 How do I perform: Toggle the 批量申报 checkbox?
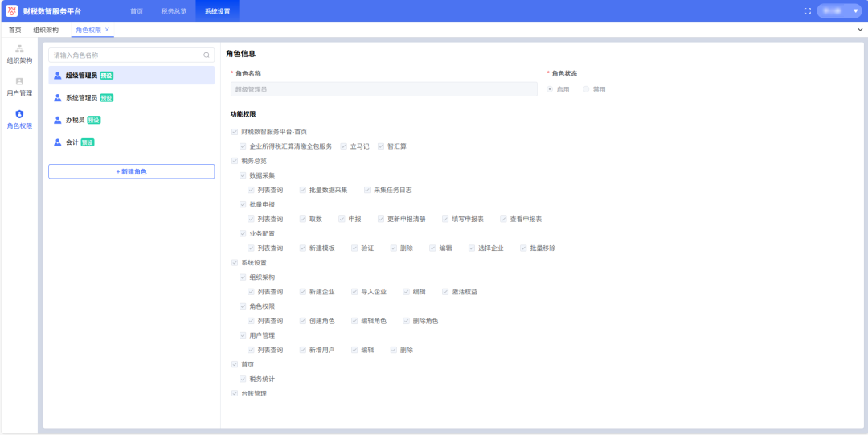243,204
